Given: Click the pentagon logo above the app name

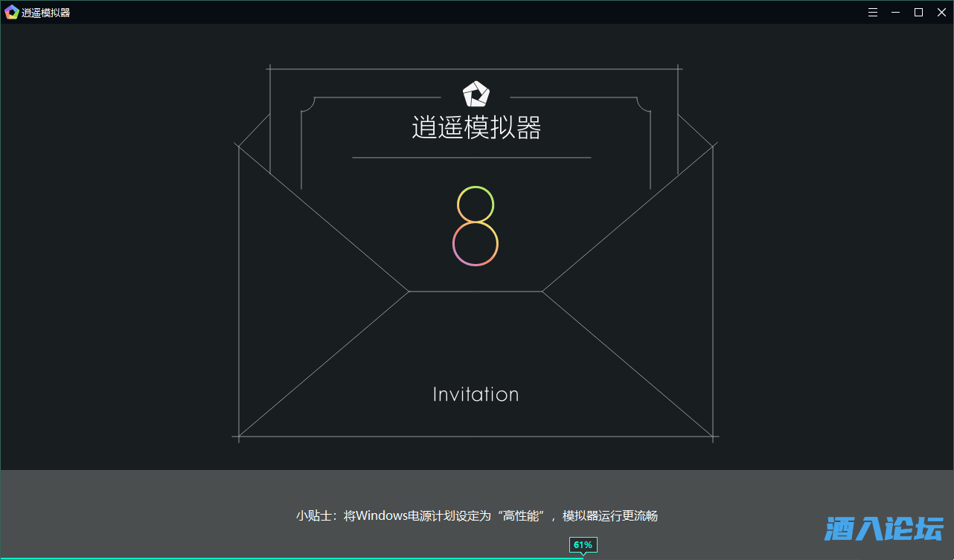Looking at the screenshot, I should coord(476,94).
